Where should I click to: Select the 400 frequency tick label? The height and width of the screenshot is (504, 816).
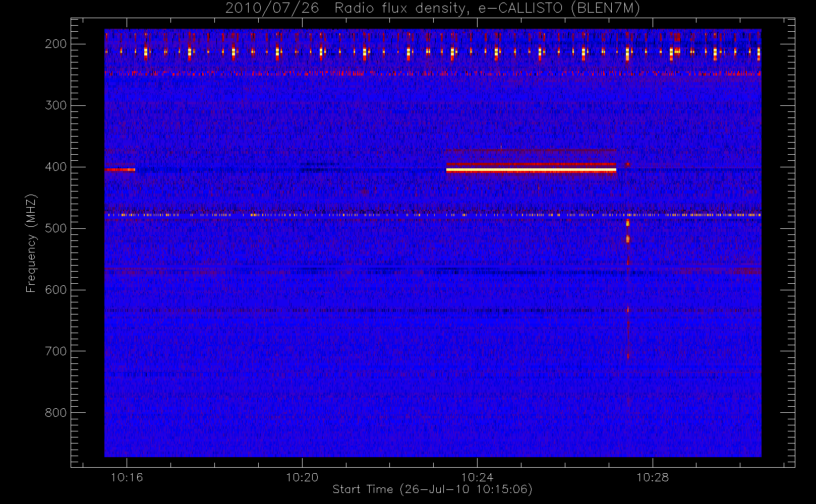(x=56, y=167)
